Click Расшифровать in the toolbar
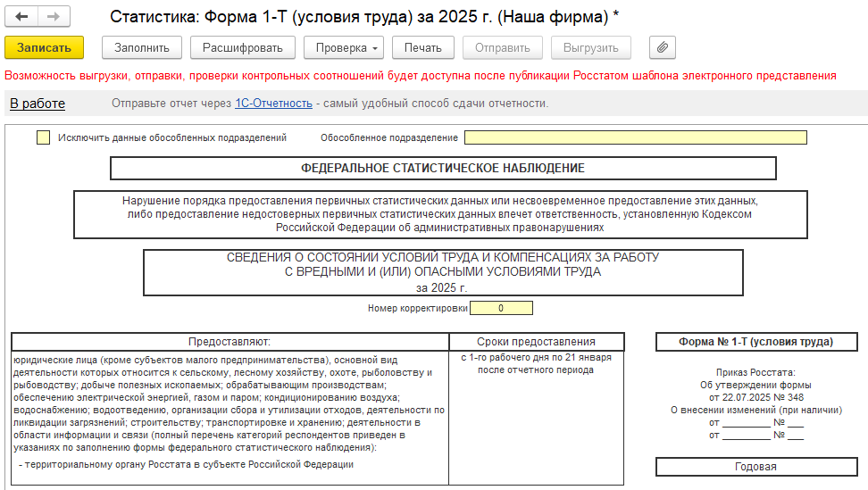The image size is (868, 490). point(242,47)
